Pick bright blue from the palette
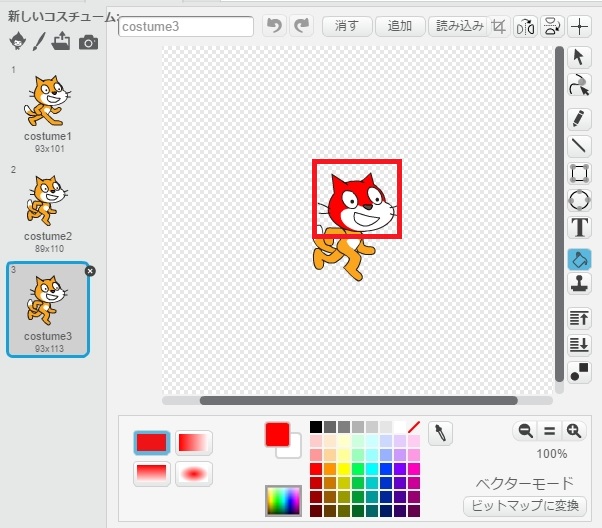 coord(386,469)
